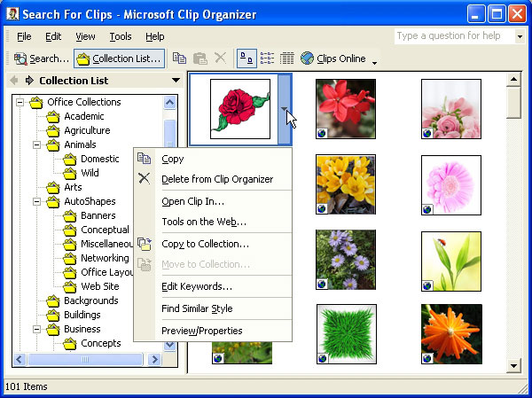
Task: Select the pink gerbera daisy thumbnail
Action: (451, 185)
